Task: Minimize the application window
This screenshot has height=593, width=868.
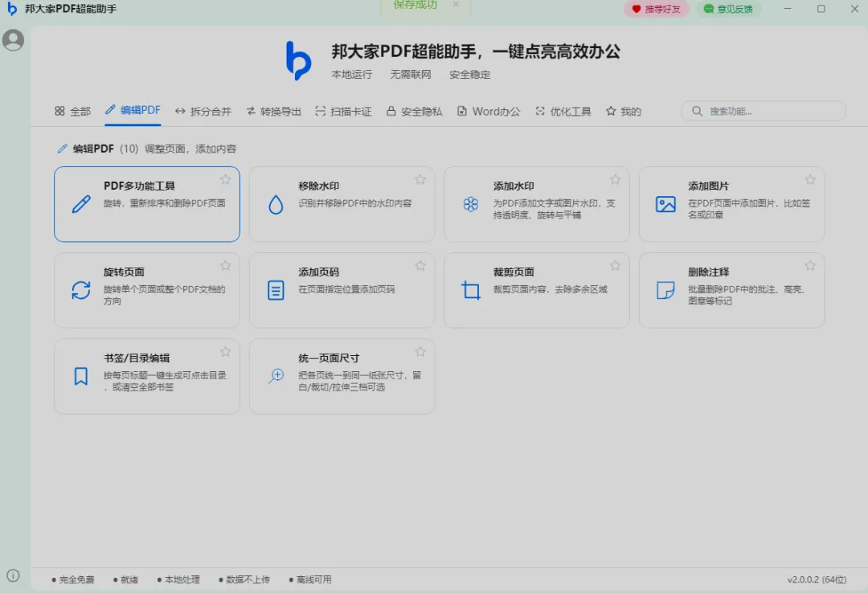Action: point(788,9)
